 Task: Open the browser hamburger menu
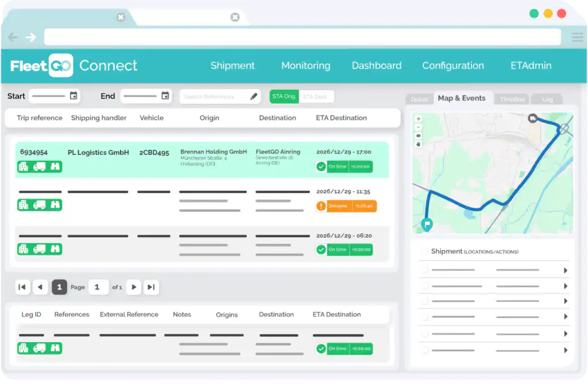[x=577, y=37]
